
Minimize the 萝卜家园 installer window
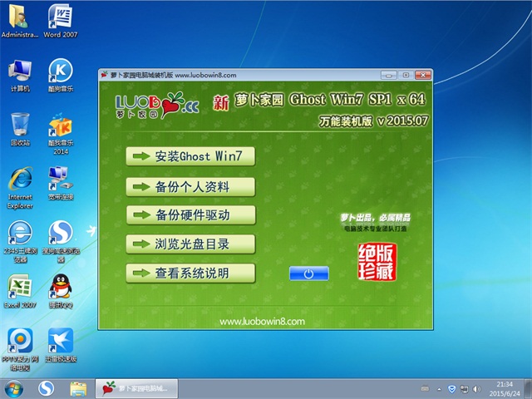point(388,76)
